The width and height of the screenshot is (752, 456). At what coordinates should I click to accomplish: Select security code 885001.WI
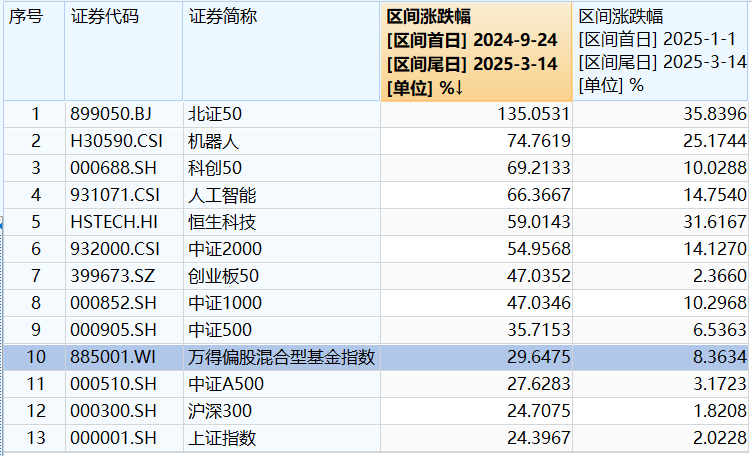113,357
